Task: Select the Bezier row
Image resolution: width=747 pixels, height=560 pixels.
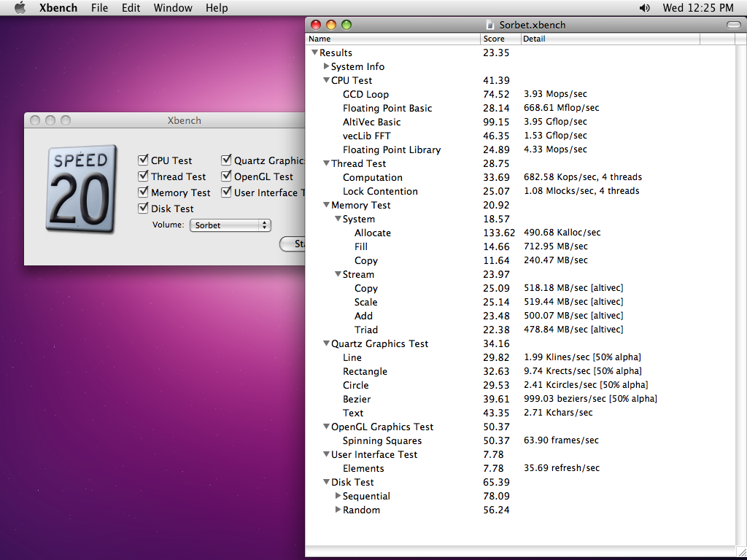Action: click(520, 399)
